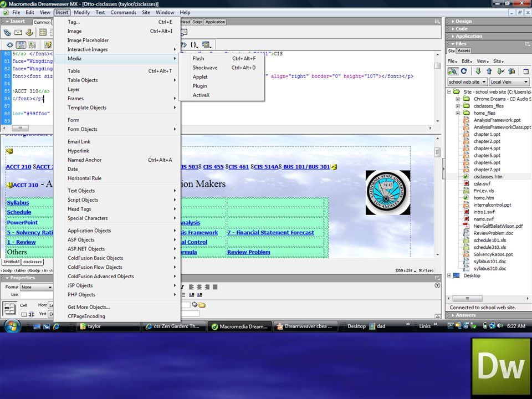Expand the Code panel group

click(x=461, y=28)
